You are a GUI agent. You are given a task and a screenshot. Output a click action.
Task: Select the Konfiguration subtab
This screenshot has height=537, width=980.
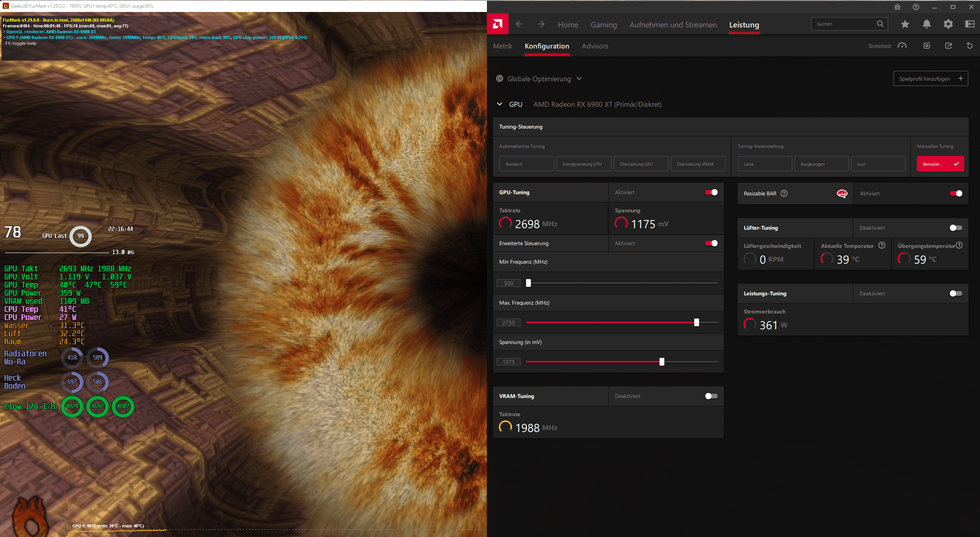(547, 46)
